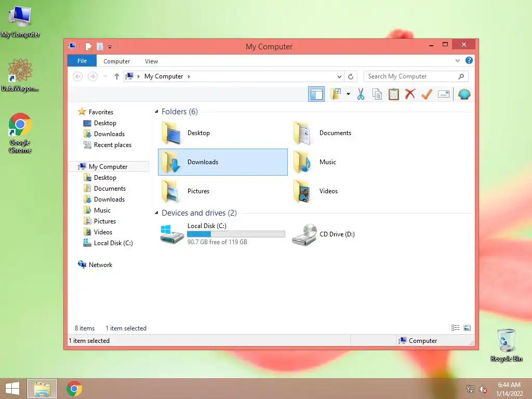
Task: Switch to Large icons view in status bar
Action: (467, 328)
